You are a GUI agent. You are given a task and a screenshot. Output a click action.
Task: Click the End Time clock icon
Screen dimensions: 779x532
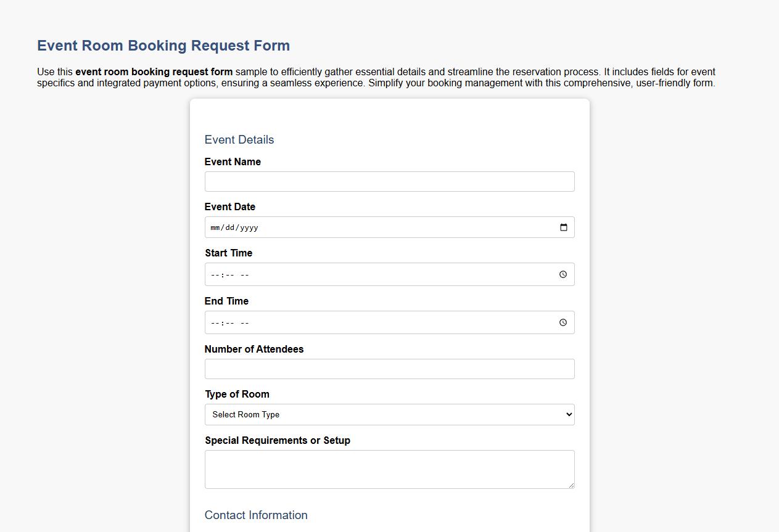point(562,322)
